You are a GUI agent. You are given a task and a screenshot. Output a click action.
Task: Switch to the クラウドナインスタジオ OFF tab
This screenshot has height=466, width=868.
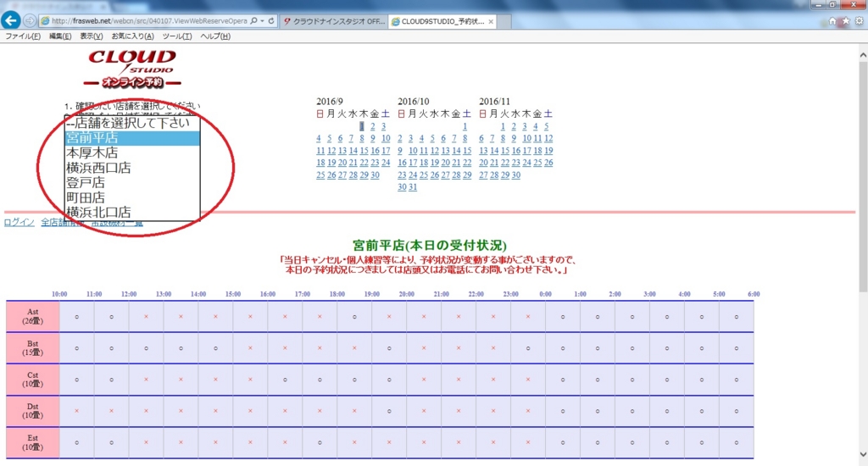point(334,21)
